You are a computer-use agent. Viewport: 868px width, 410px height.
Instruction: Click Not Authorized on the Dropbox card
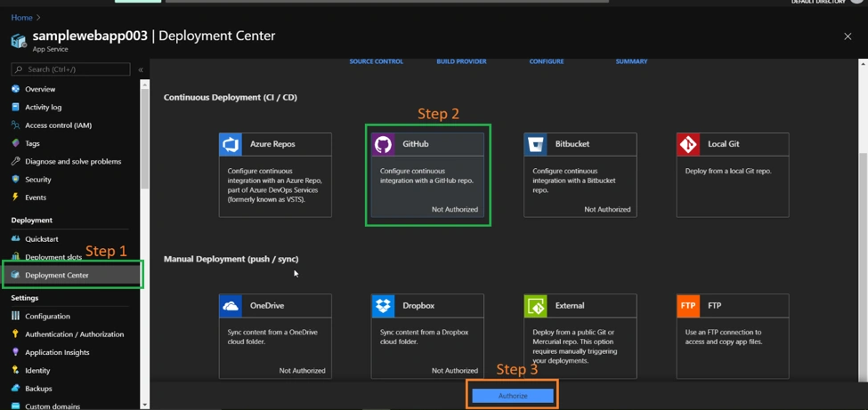455,371
